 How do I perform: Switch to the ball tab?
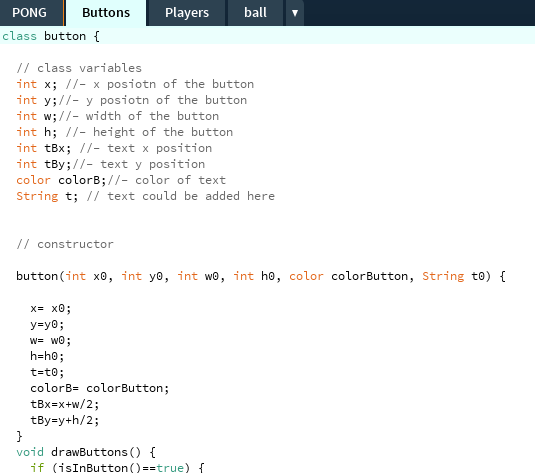click(x=255, y=13)
